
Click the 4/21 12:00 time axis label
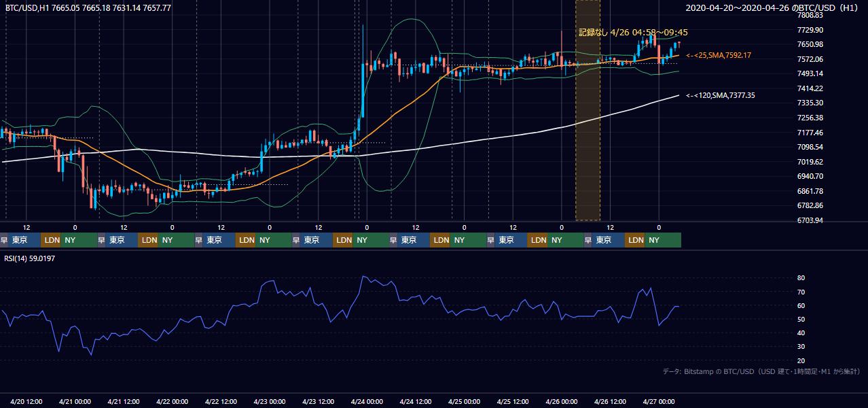click(124, 402)
